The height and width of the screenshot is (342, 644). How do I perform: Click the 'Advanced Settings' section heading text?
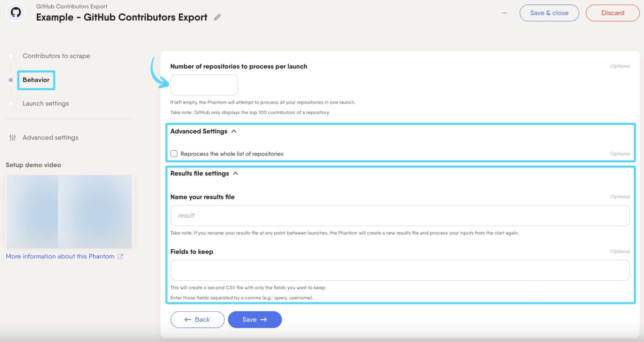coord(199,131)
